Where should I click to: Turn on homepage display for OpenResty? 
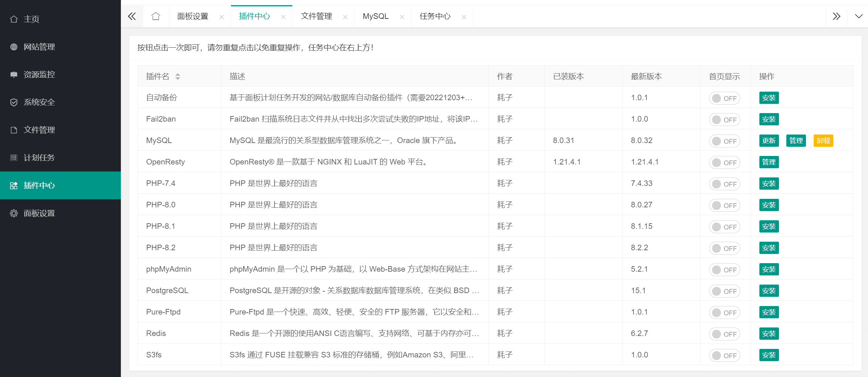[x=724, y=162]
